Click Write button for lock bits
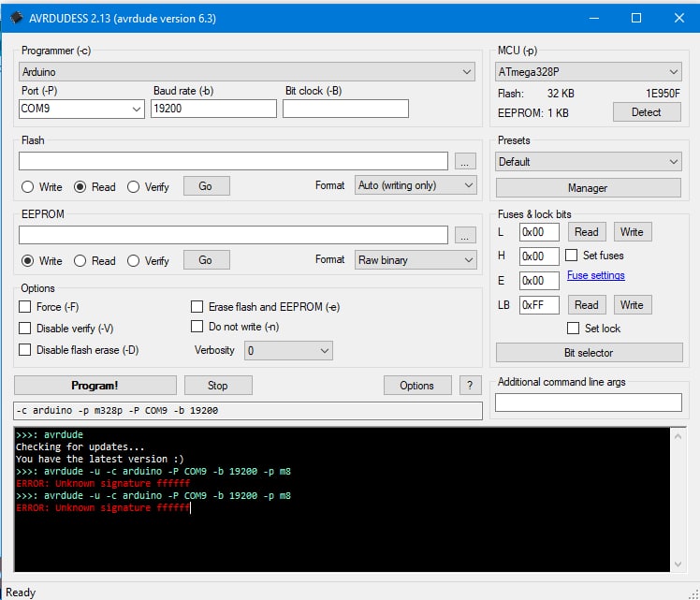Viewport: 700px width, 600px height. point(632,305)
